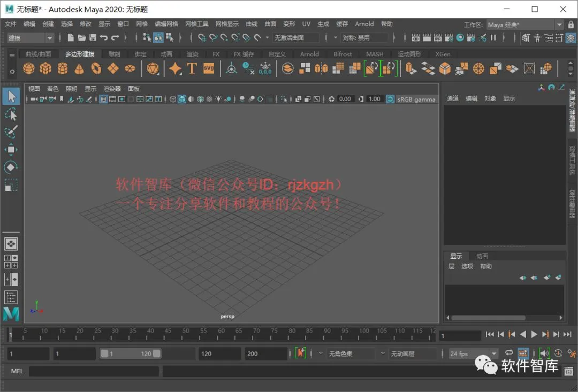Click the Save Scene disk icon
The width and height of the screenshot is (578, 392).
pyautogui.click(x=93, y=37)
